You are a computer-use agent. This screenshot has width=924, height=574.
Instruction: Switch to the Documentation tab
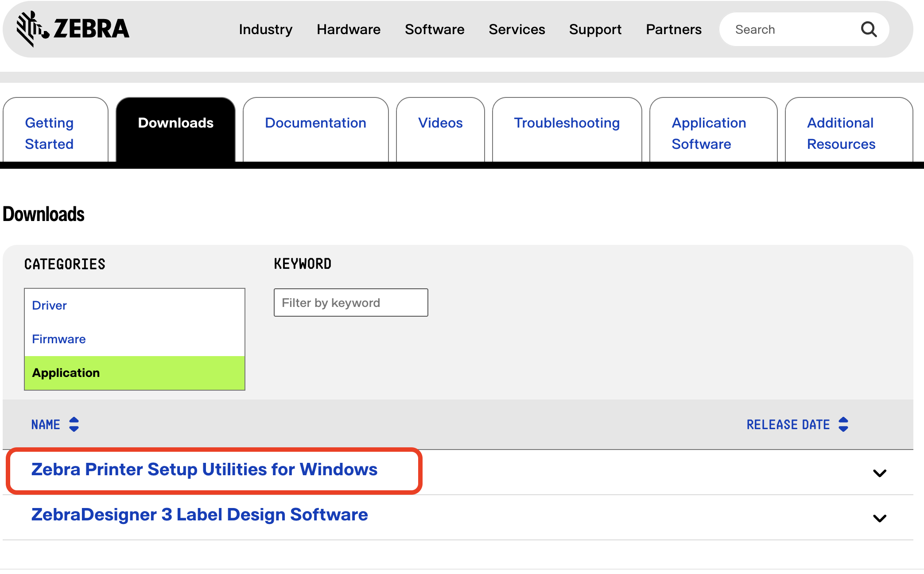pyautogui.click(x=315, y=123)
